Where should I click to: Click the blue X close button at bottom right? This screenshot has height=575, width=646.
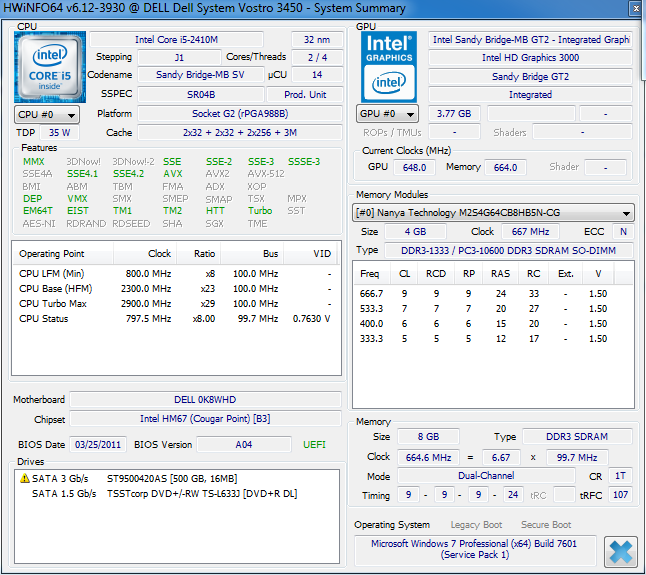click(620, 551)
